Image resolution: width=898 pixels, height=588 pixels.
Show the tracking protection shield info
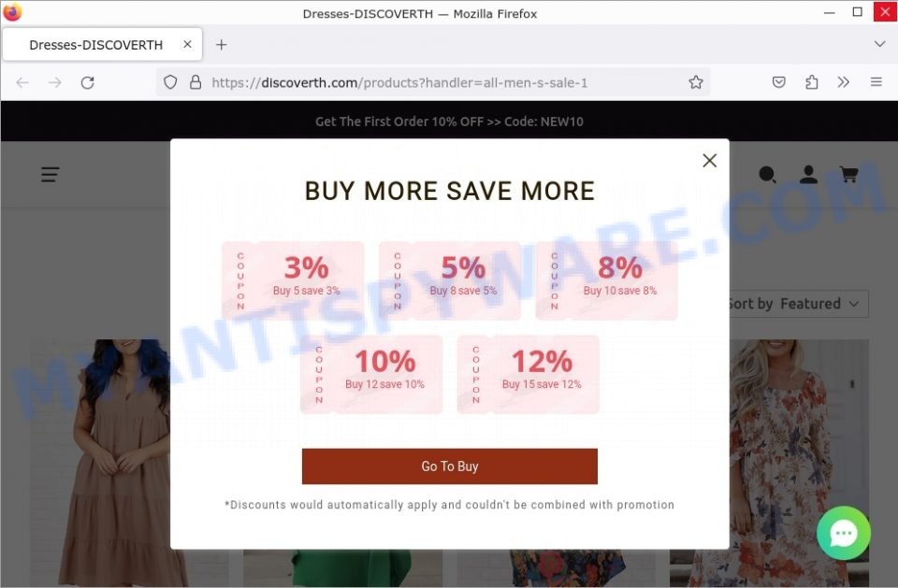(170, 82)
